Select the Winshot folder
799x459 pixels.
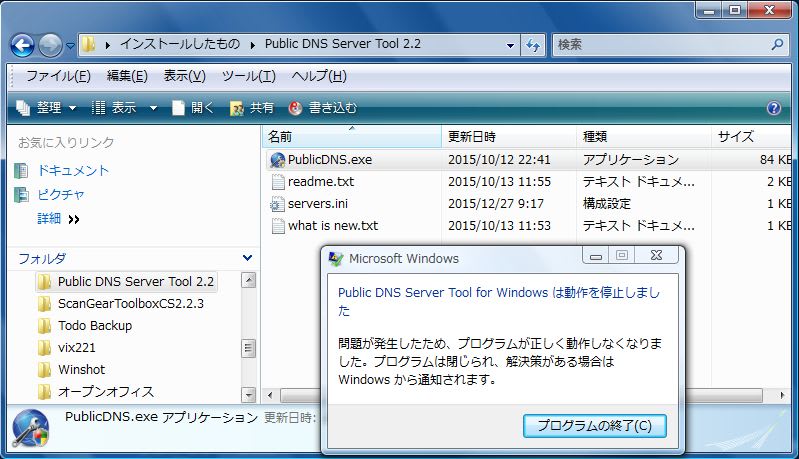pos(72,369)
